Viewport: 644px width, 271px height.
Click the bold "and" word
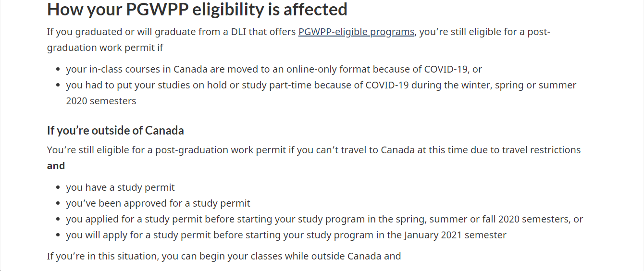[x=56, y=166]
